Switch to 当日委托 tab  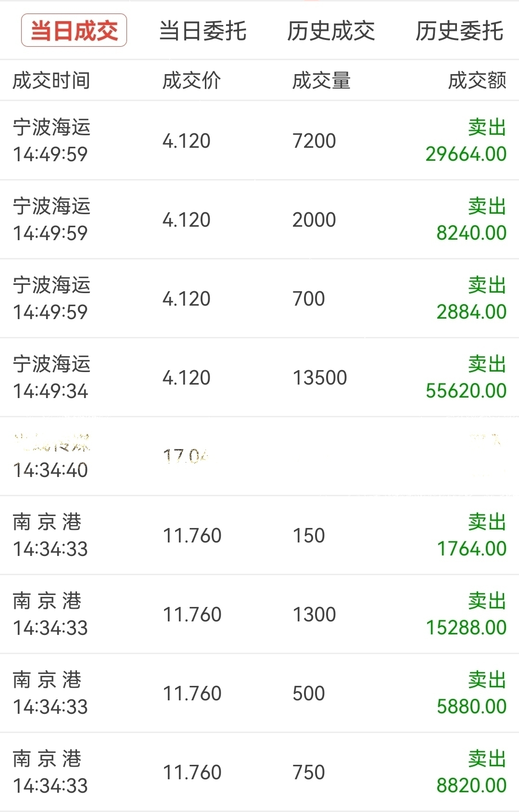(x=203, y=31)
